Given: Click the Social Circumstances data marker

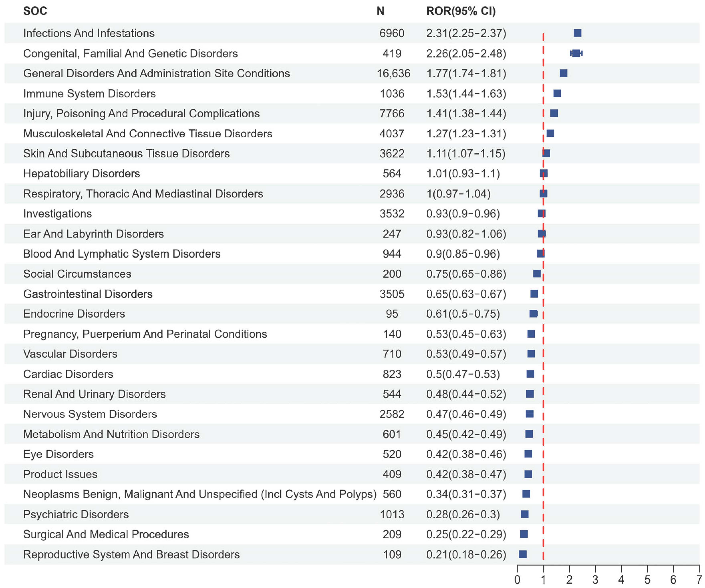Looking at the screenshot, I should (x=537, y=274).
